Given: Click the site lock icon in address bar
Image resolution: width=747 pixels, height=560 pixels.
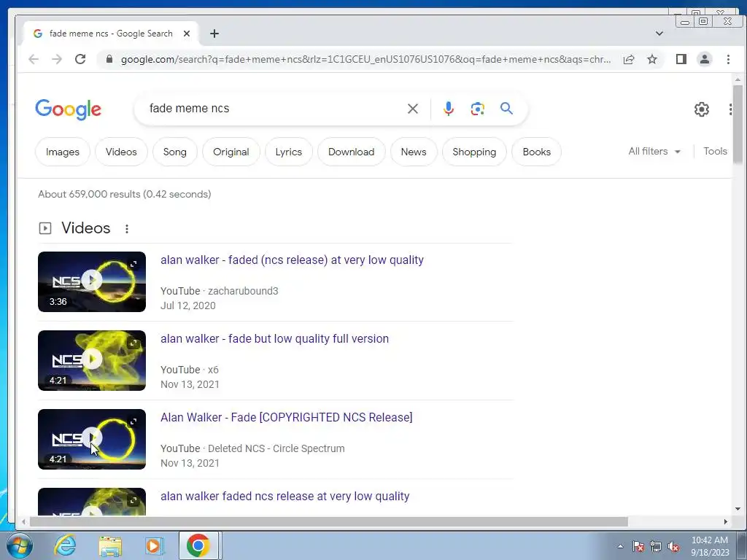Looking at the screenshot, I should [x=109, y=59].
